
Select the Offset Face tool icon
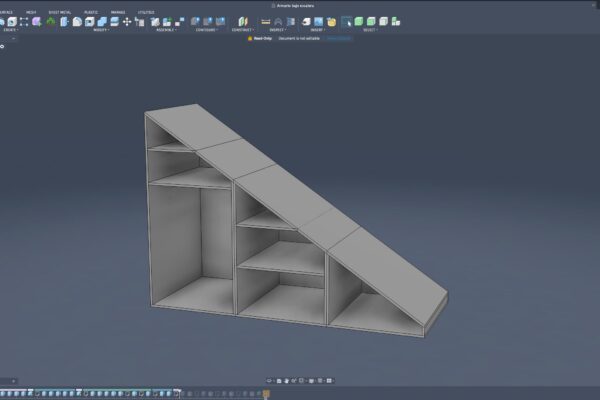point(114,22)
